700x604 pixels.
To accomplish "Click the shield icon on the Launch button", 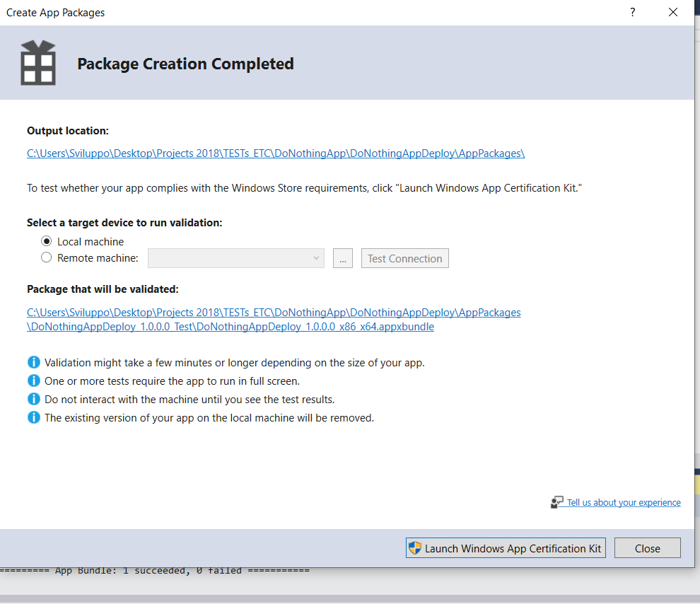I will click(415, 547).
